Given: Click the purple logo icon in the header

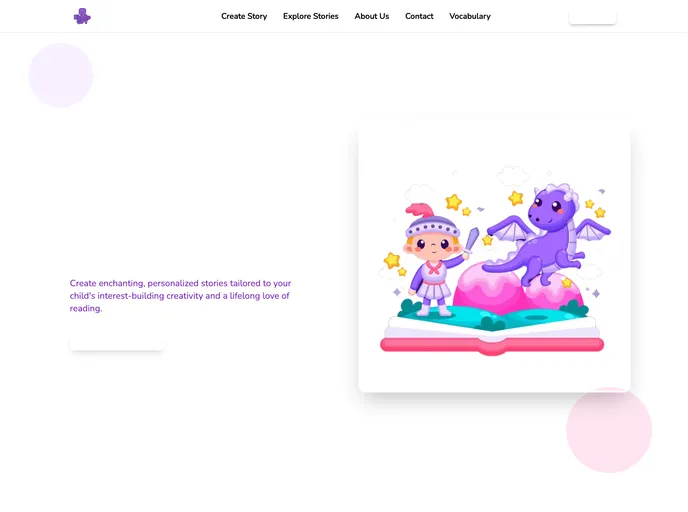Looking at the screenshot, I should [x=82, y=16].
